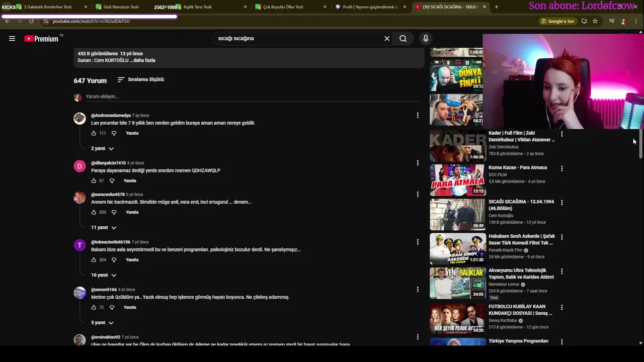644x362 pixels.
Task: Bookmark this page with star icon
Action: [x=595, y=21]
